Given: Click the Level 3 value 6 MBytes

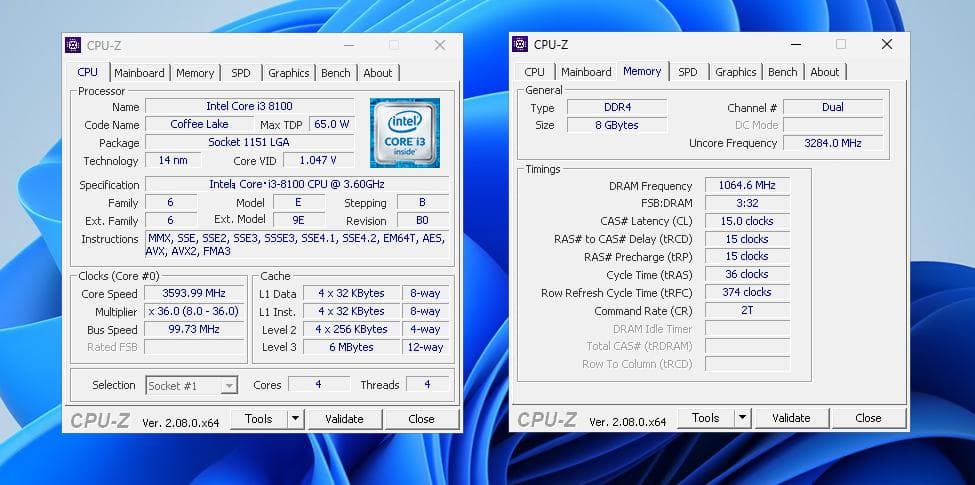Looking at the screenshot, I should [x=351, y=348].
